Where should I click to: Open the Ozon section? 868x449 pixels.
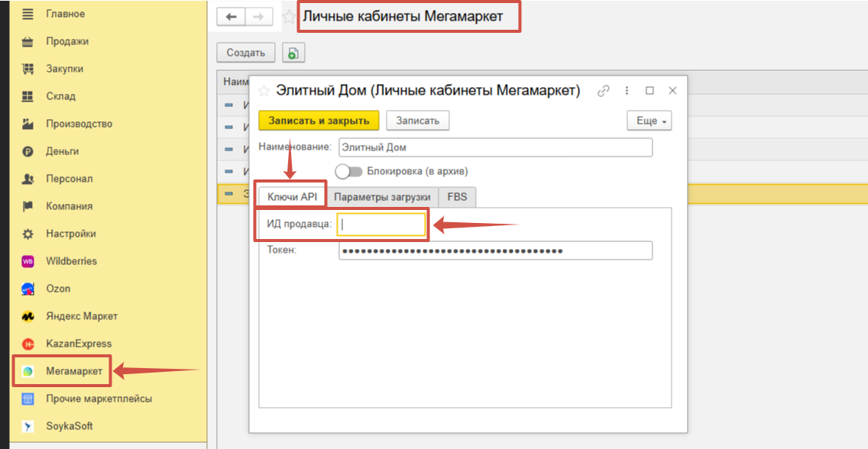click(58, 289)
